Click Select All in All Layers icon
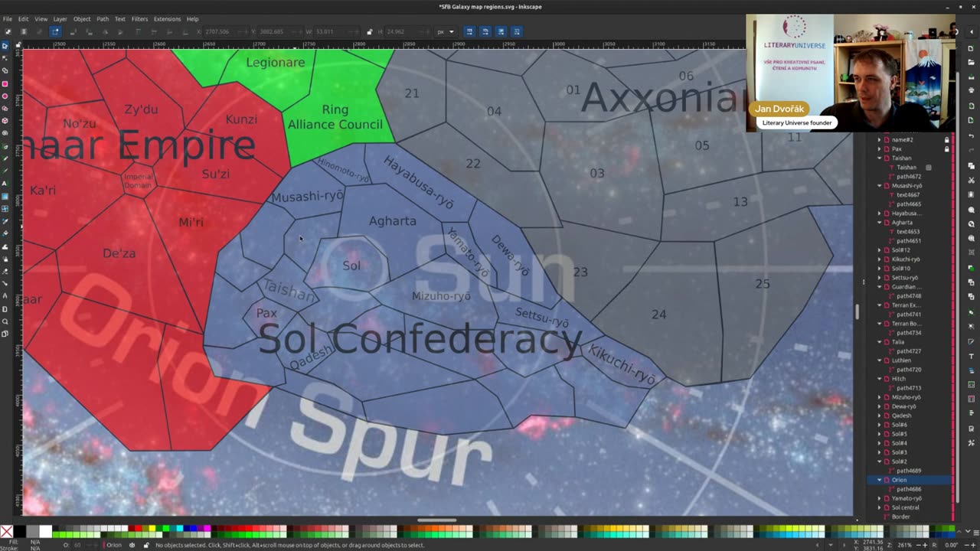 point(24,31)
